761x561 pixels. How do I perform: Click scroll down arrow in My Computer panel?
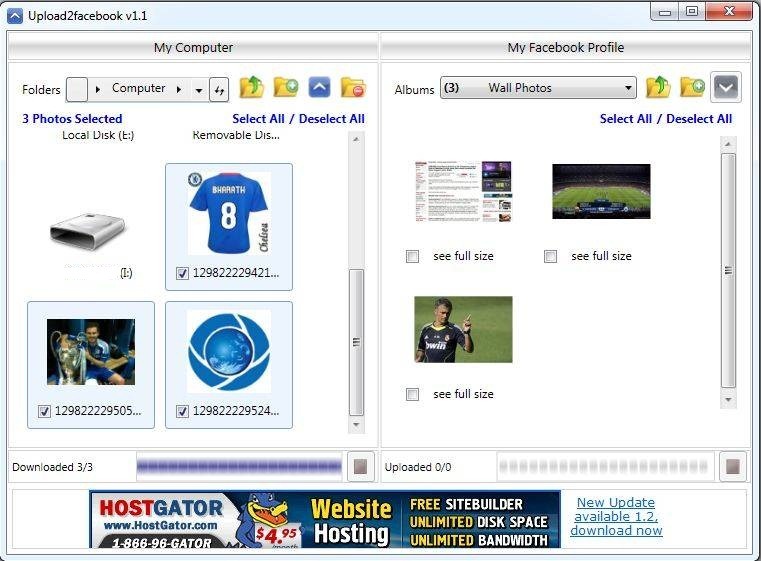pyautogui.click(x=356, y=425)
